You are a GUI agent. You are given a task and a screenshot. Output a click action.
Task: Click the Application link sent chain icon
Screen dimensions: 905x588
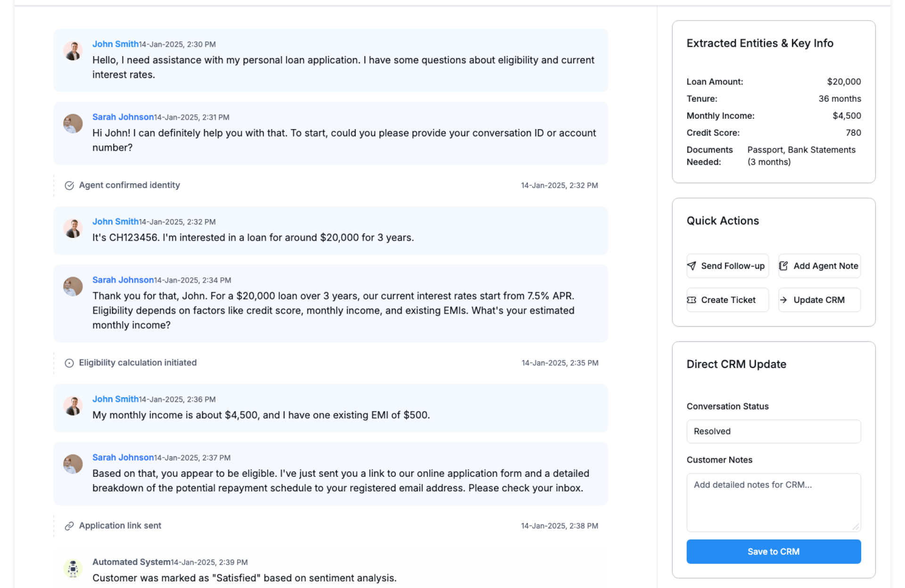click(x=69, y=526)
